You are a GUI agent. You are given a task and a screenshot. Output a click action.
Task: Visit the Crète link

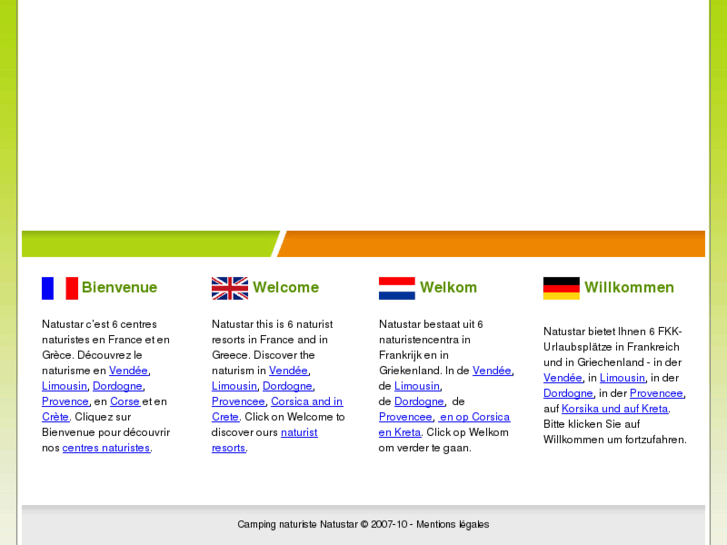tap(55, 417)
